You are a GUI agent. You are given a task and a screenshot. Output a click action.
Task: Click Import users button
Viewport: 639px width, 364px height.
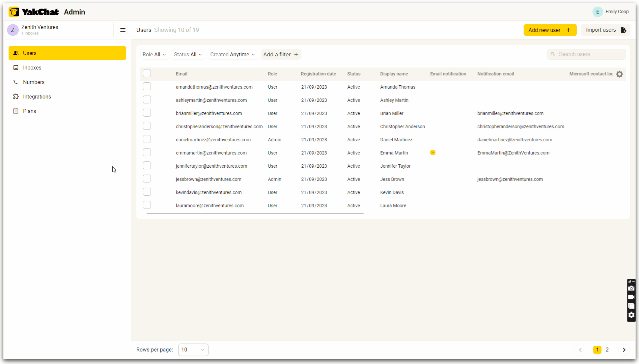[605, 30]
